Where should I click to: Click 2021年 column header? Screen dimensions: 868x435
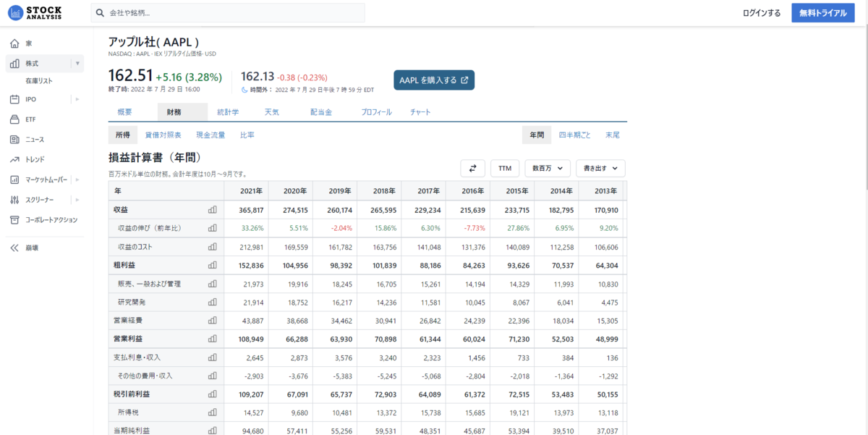244,190
